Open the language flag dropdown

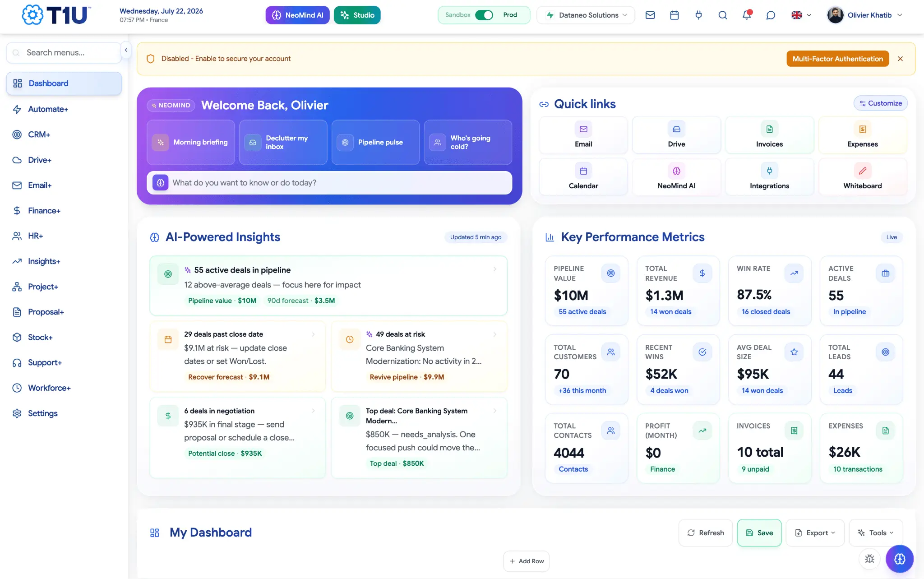pos(801,15)
